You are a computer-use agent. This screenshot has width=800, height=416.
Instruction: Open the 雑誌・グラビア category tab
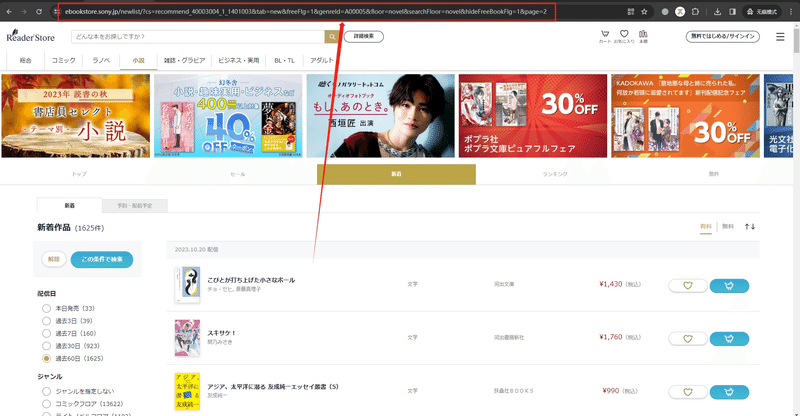click(185, 60)
